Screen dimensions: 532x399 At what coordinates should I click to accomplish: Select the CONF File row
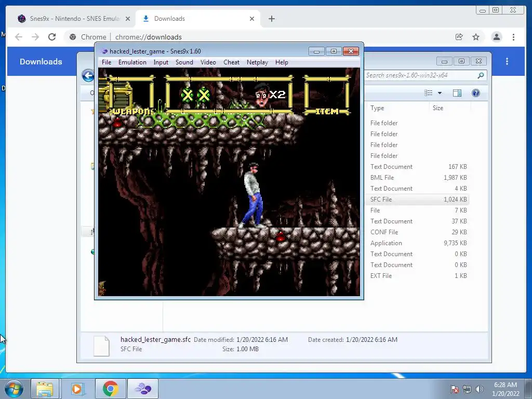[417, 232]
